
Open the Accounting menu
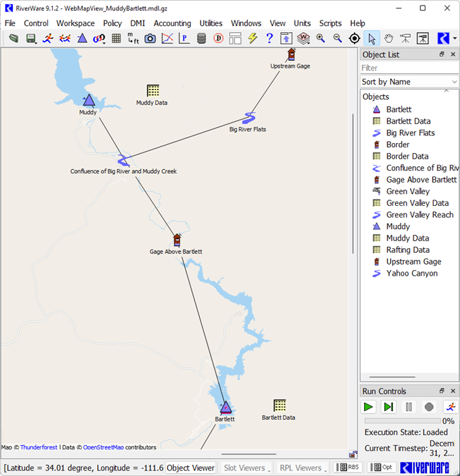(172, 23)
